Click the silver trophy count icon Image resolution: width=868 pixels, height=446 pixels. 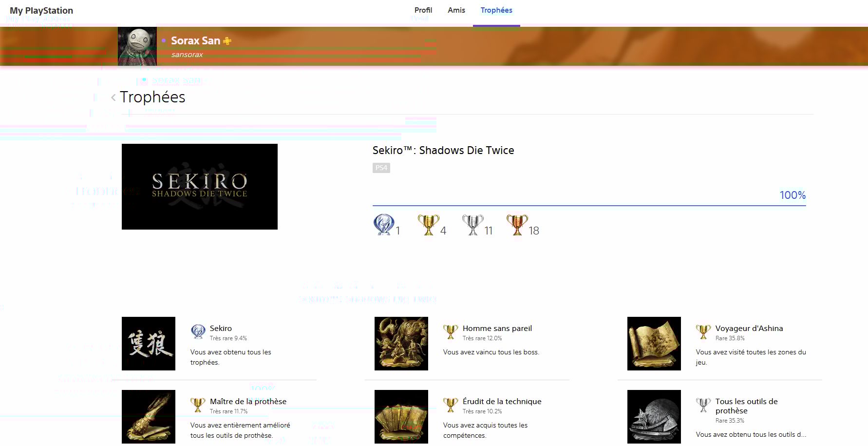coord(472,225)
